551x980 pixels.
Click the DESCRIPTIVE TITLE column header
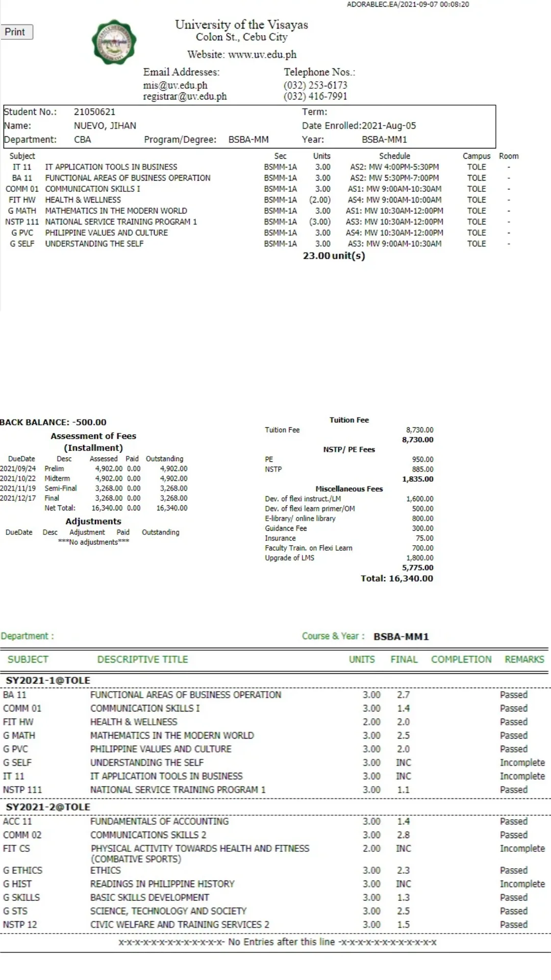pyautogui.click(x=142, y=659)
